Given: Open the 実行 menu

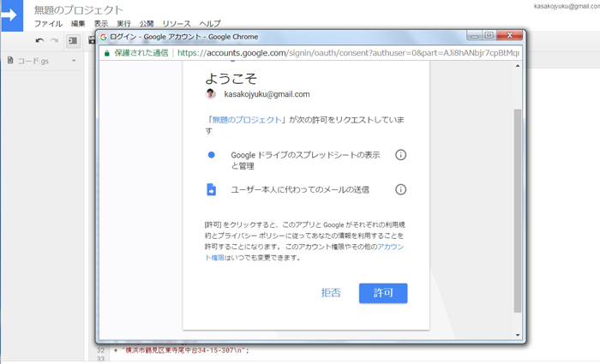Looking at the screenshot, I should point(123,24).
